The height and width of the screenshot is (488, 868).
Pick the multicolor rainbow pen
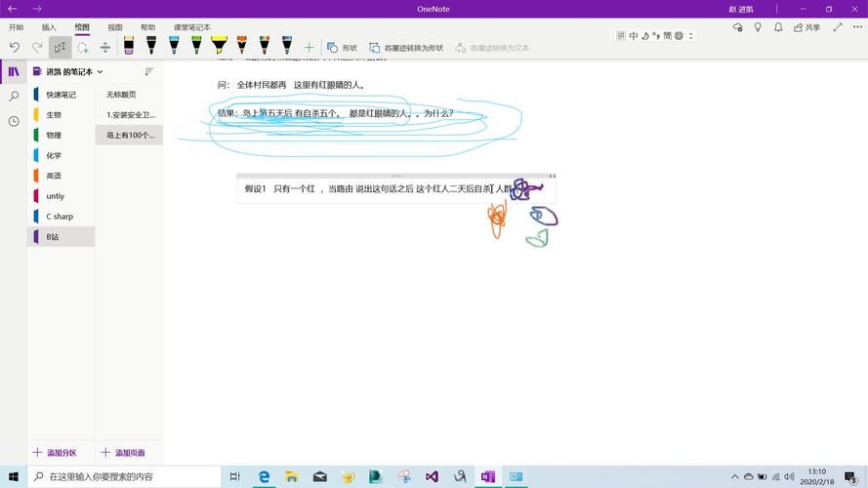(x=265, y=45)
